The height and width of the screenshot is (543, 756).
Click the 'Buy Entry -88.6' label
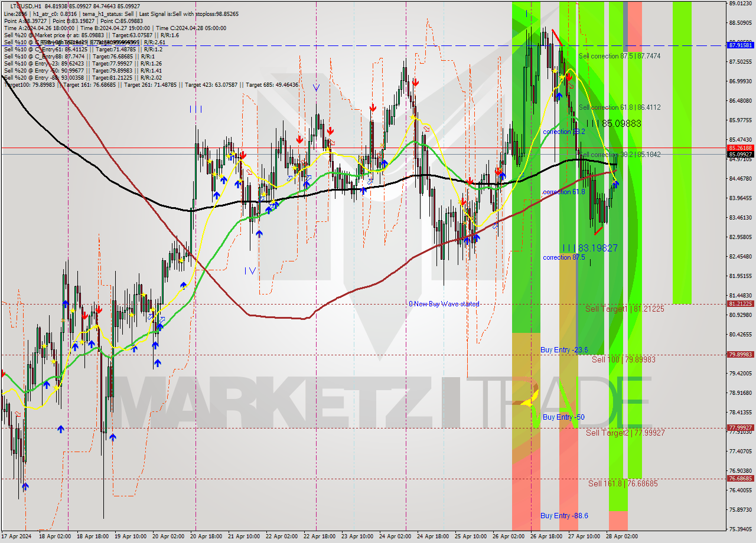click(564, 516)
